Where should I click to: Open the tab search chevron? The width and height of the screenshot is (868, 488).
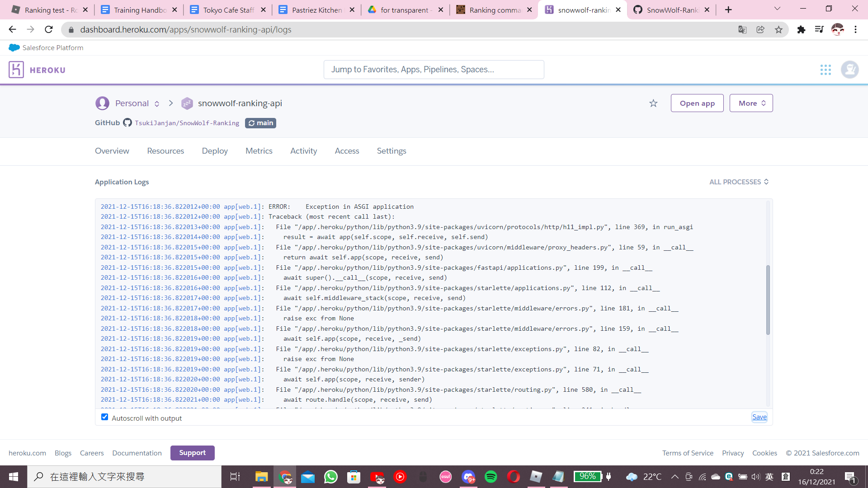(x=778, y=9)
